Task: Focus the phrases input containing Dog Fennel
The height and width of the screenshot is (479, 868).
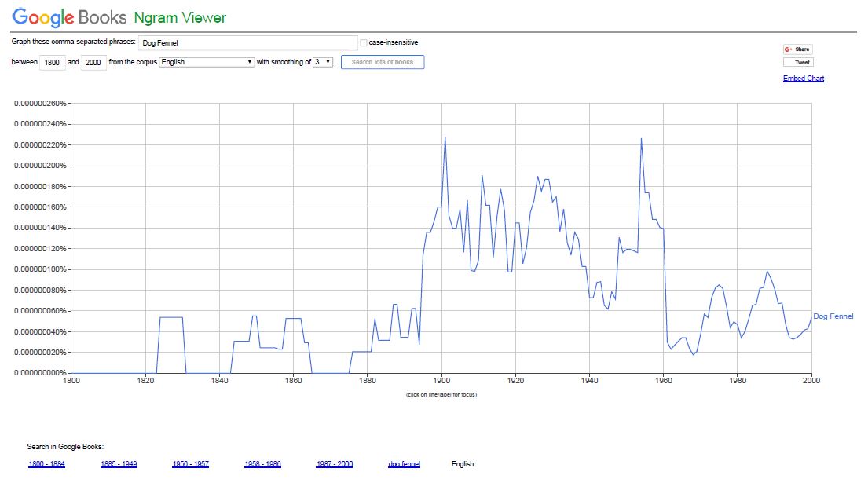Action: pyautogui.click(x=247, y=42)
